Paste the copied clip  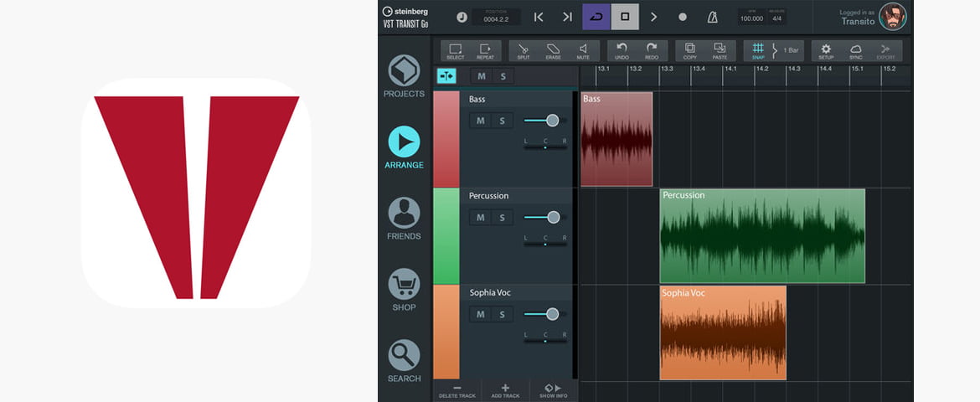coord(720,51)
